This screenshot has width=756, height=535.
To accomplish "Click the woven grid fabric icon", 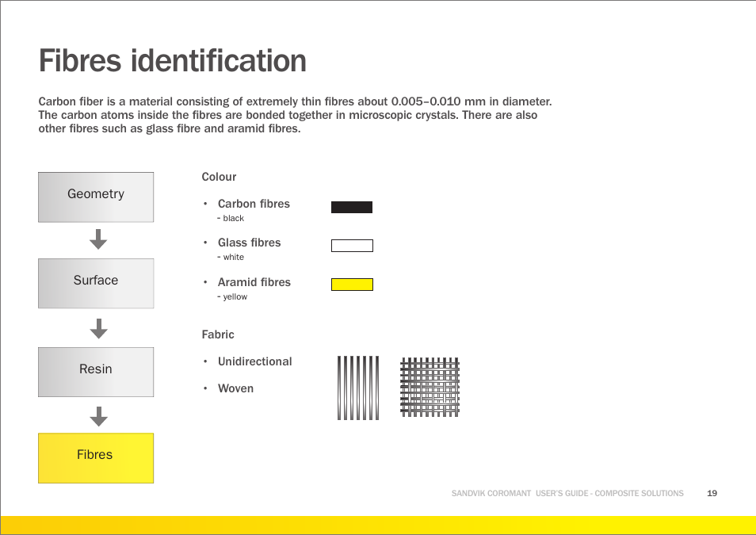I will tap(430, 388).
